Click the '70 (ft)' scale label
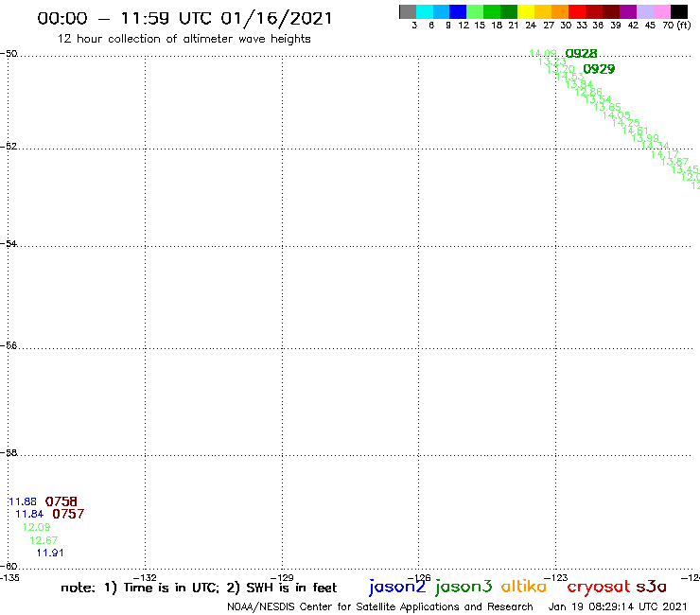The image size is (700, 615). 676,26
